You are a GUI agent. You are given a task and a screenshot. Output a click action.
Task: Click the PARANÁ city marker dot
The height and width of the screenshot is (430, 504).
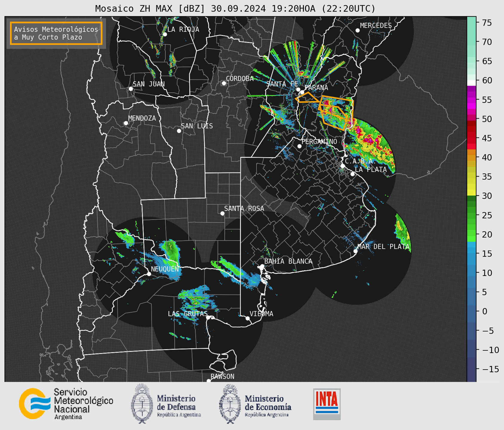point(302,92)
